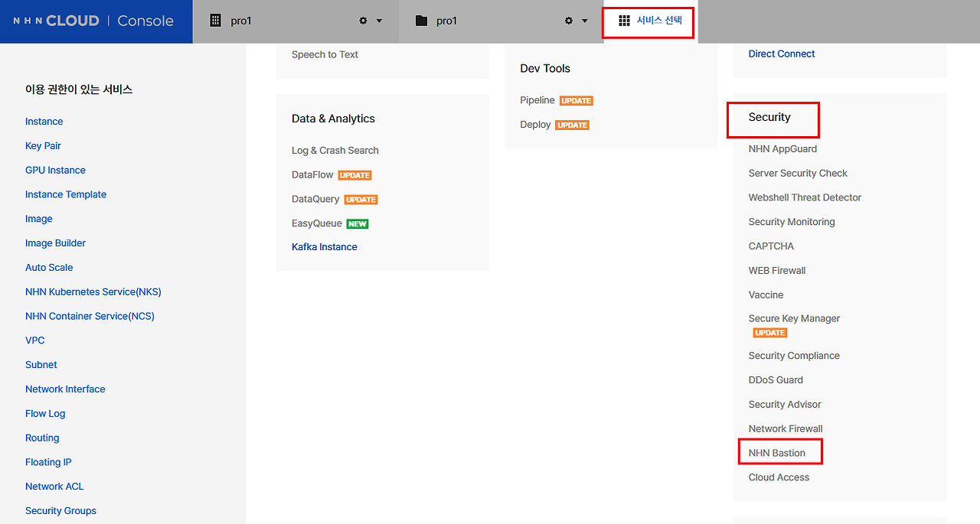980x524 pixels.
Task: Open Network Firewall service
Action: 786,429
